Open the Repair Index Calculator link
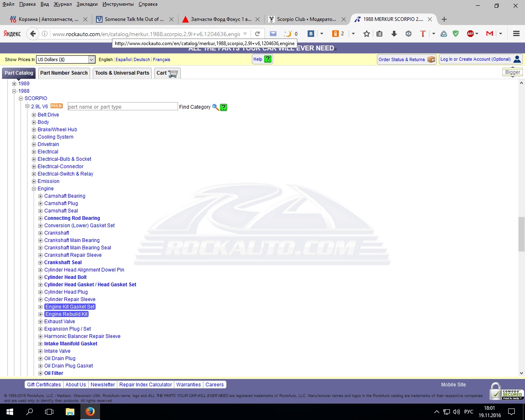 point(146,385)
